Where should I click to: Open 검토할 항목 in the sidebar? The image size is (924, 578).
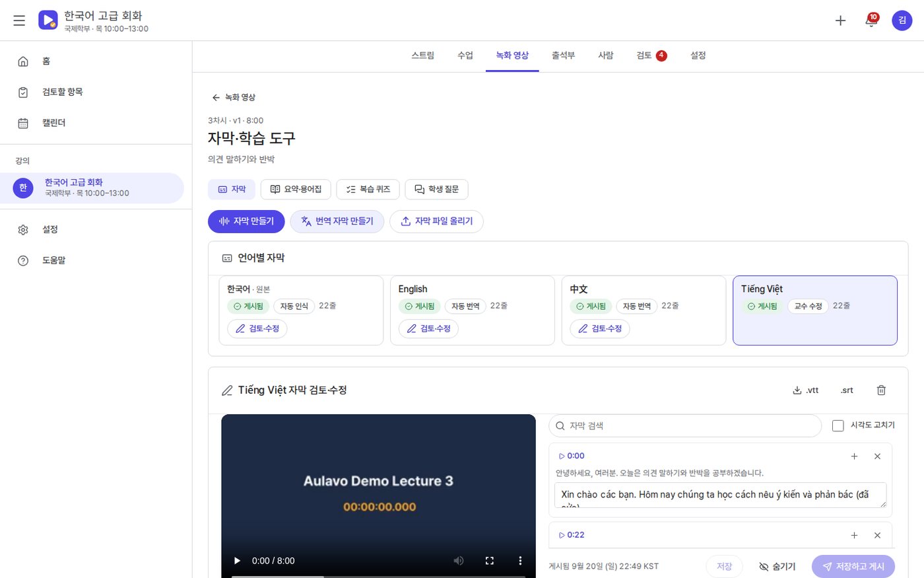(92, 92)
